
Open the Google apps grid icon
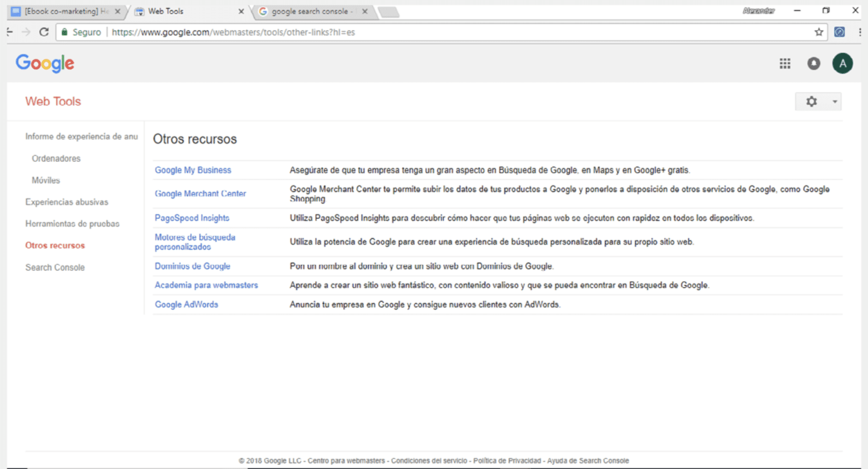pyautogui.click(x=785, y=64)
